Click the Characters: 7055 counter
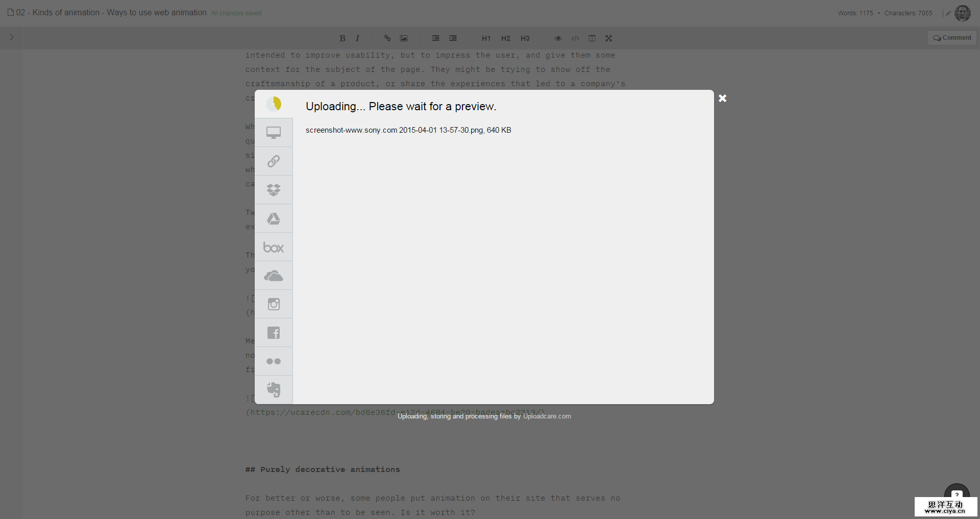 (x=909, y=13)
